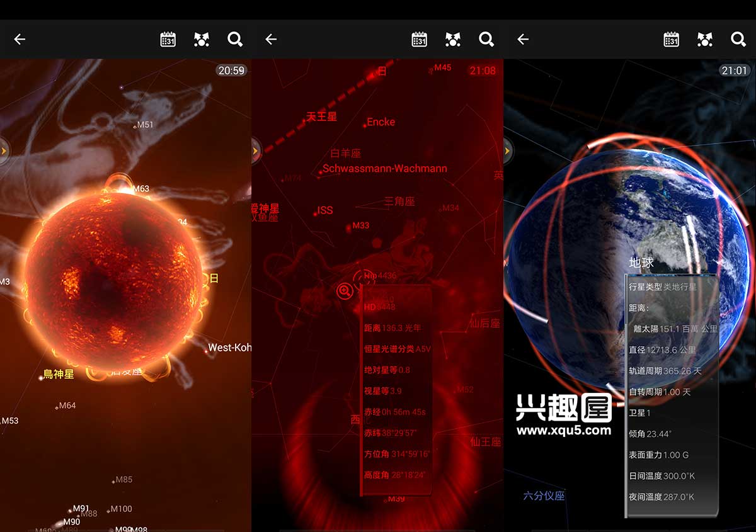Select the M63 label above the Sun
Screen dimensions: 756x532
tap(141, 188)
